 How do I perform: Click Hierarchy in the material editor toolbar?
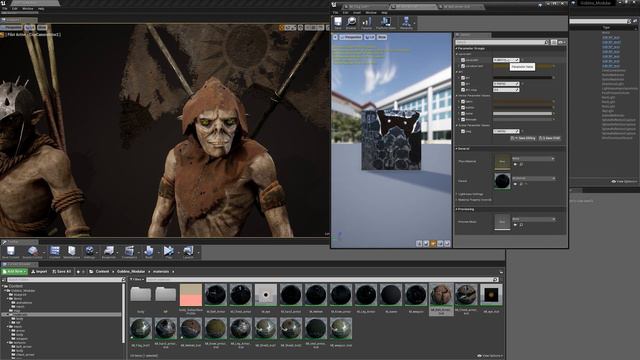click(x=406, y=23)
